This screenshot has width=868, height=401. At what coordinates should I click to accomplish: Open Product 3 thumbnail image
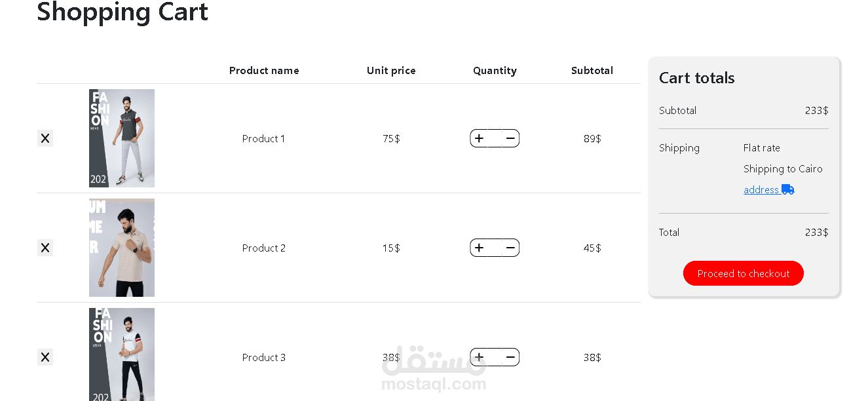click(122, 354)
